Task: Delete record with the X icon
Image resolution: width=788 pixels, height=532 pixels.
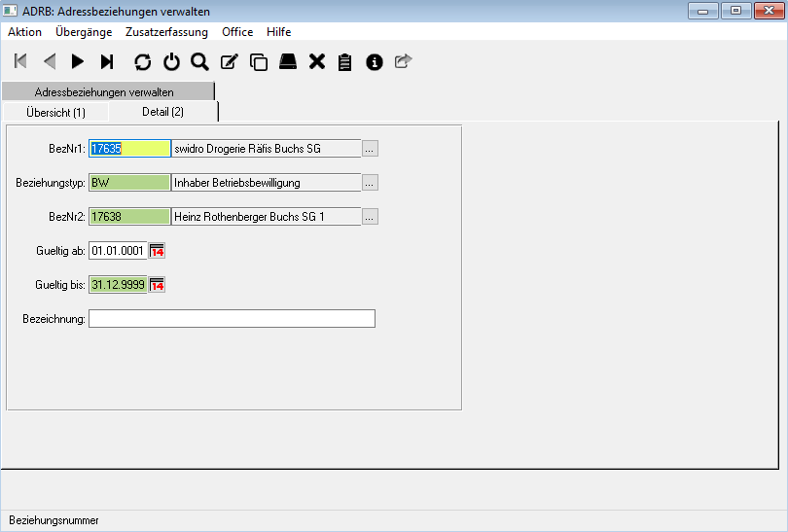Action: pos(316,62)
